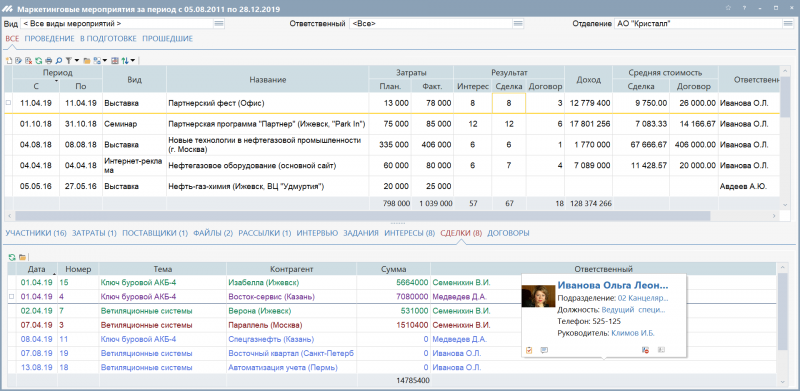Click the grouping icon in top toolbar
The height and width of the screenshot is (391, 800).
pos(97,60)
